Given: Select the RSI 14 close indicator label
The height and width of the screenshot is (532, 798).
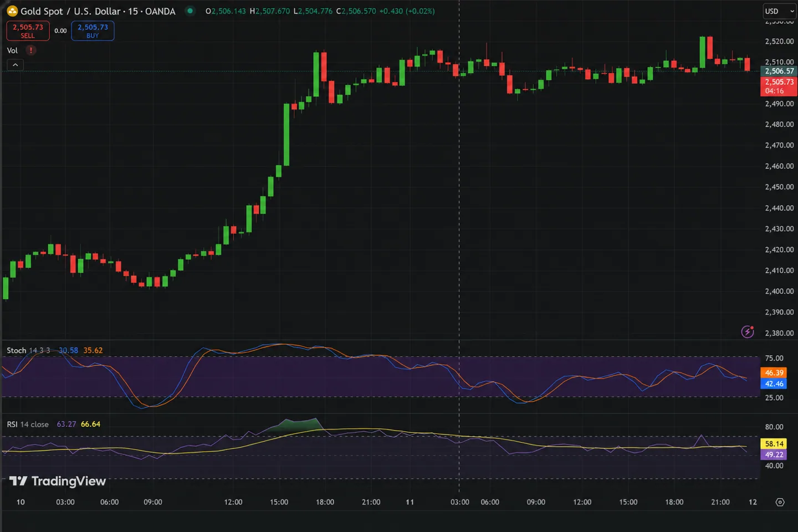Looking at the screenshot, I should pos(28,424).
